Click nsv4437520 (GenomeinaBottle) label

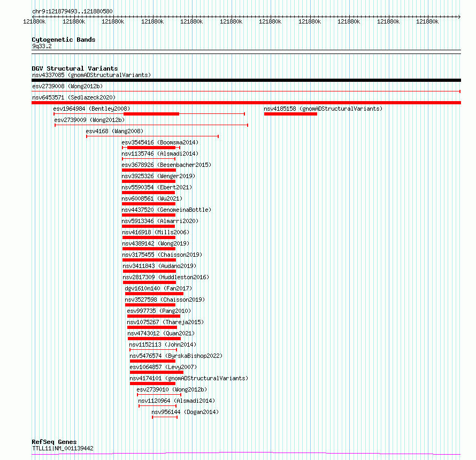(x=166, y=210)
